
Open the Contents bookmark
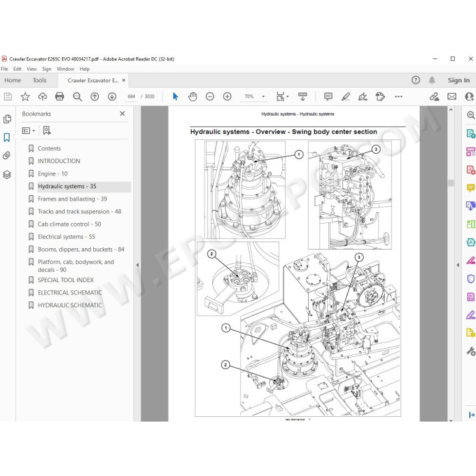pyautogui.click(x=49, y=148)
